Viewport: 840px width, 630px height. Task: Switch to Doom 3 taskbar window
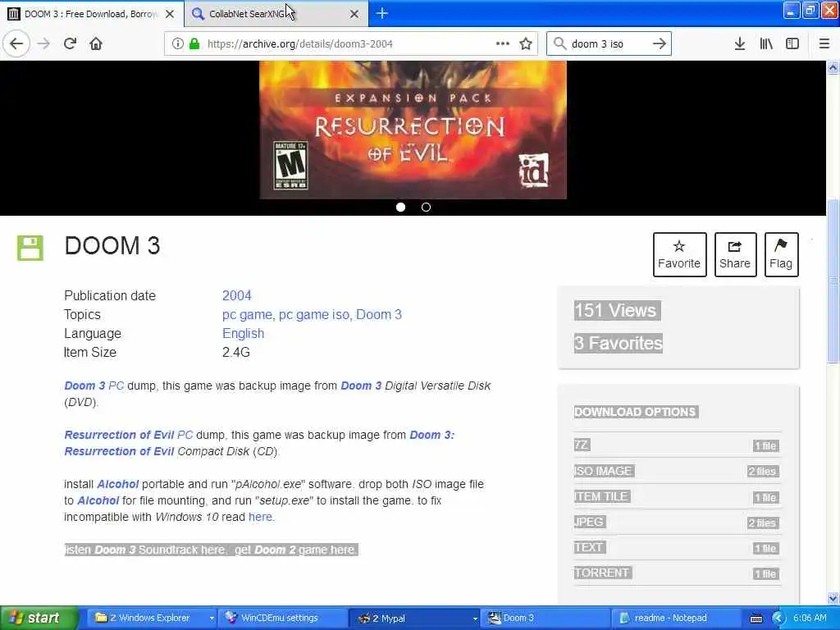[x=545, y=619]
